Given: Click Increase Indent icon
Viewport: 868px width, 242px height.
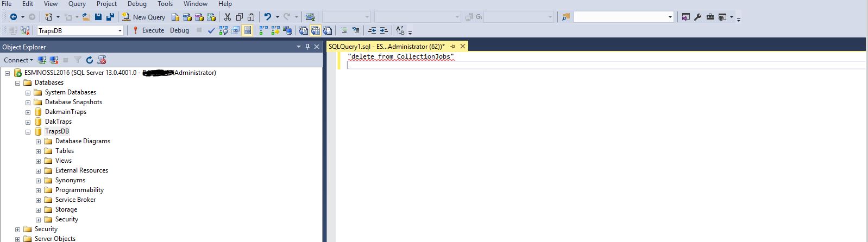Looking at the screenshot, I should pyautogui.click(x=383, y=30).
